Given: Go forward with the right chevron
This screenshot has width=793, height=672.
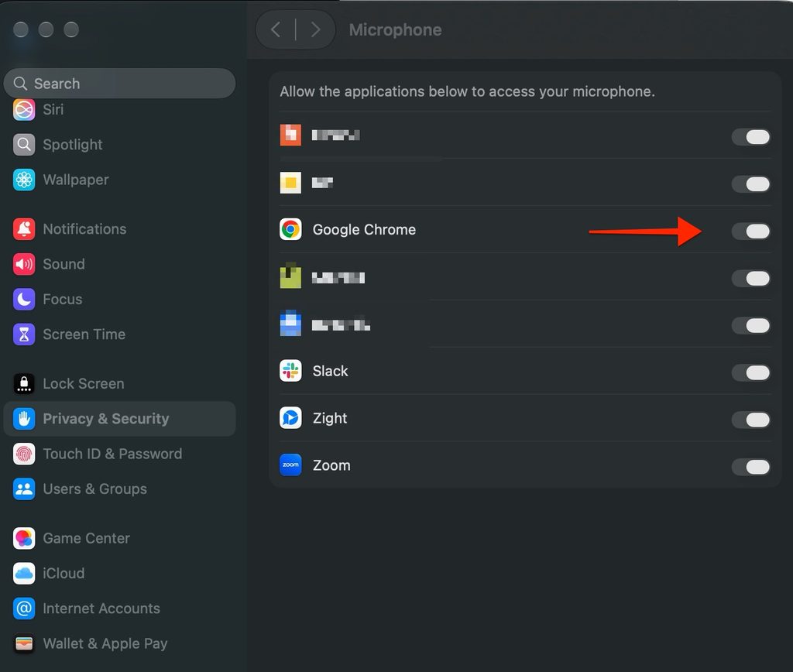Looking at the screenshot, I should tap(315, 30).
